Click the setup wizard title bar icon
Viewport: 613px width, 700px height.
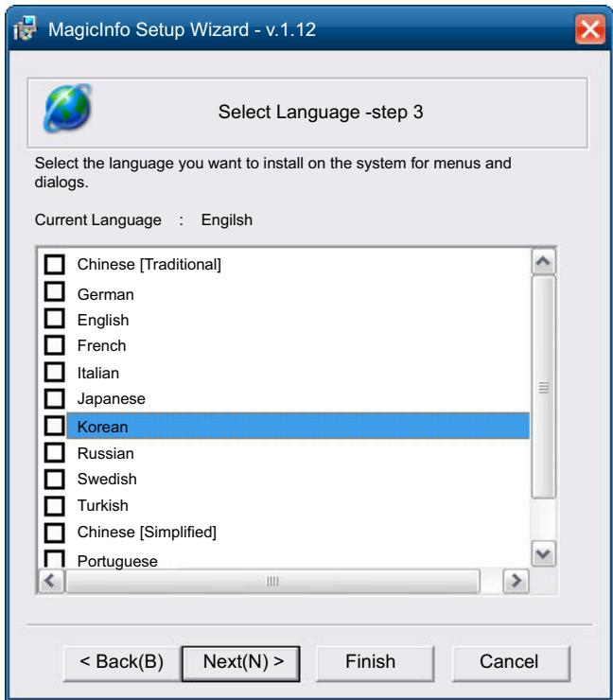coord(25,29)
